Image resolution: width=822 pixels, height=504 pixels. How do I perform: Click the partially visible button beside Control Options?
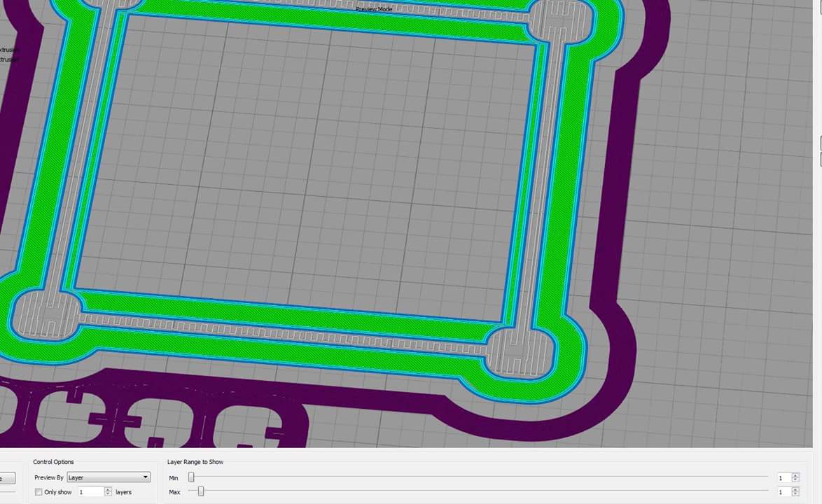point(7,478)
